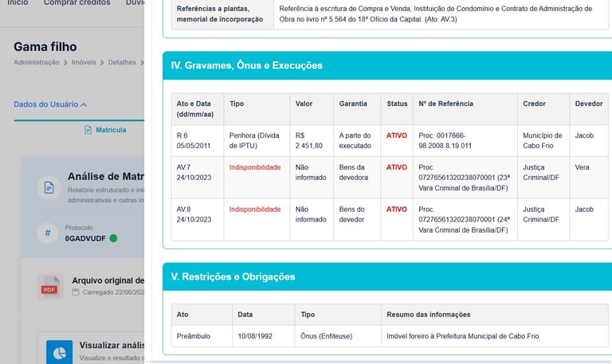
Task: Click Indisponibilidade in AV.8 row
Action: click(255, 209)
